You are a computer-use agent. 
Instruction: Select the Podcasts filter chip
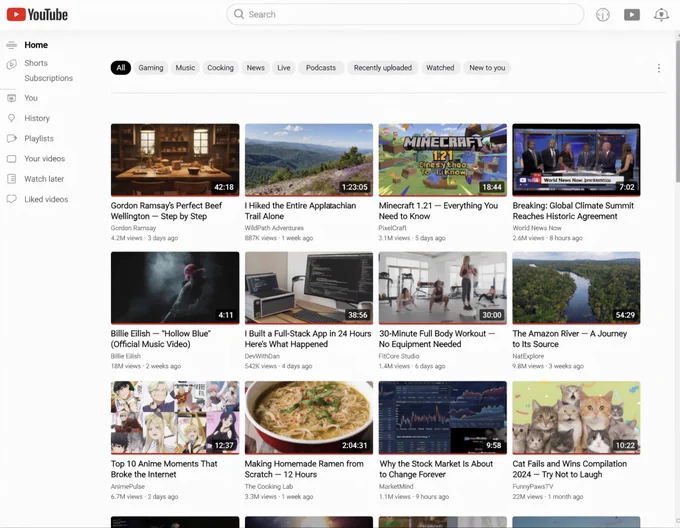[x=321, y=68]
